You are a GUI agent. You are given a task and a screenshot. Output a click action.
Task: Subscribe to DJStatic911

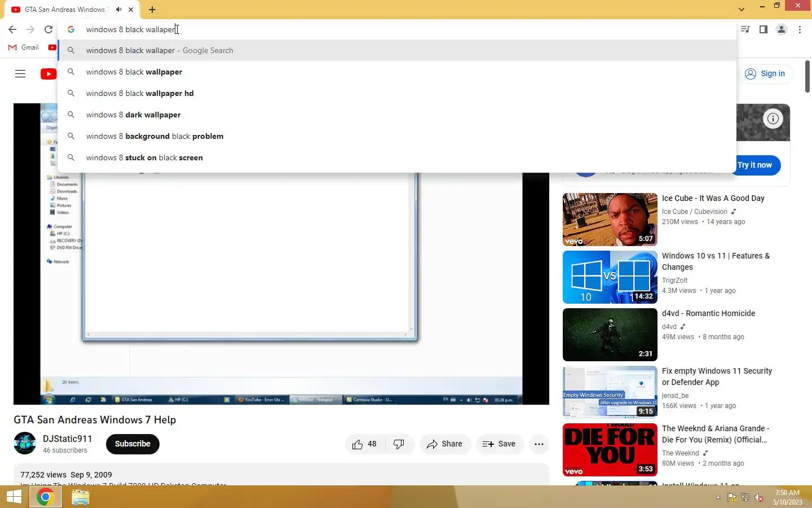coord(133,444)
